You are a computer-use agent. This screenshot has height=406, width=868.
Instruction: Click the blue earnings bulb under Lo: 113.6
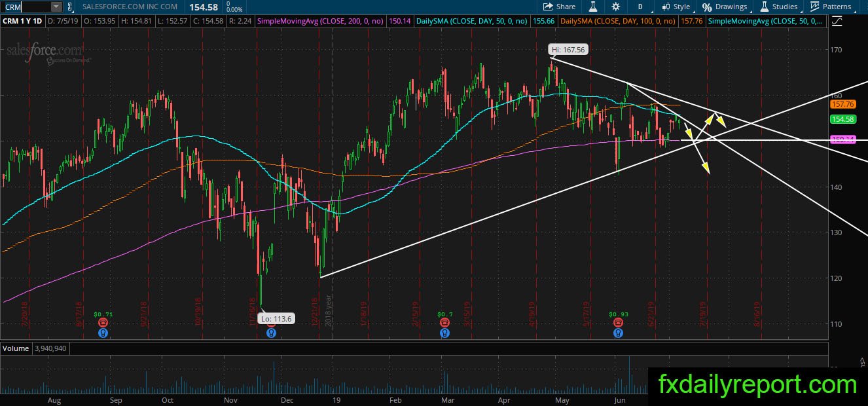click(x=271, y=333)
